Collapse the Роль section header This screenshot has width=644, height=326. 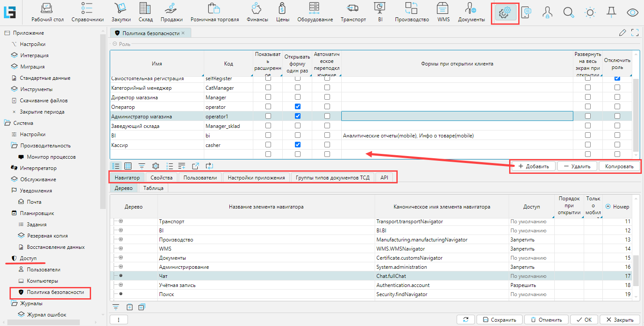pyautogui.click(x=115, y=44)
